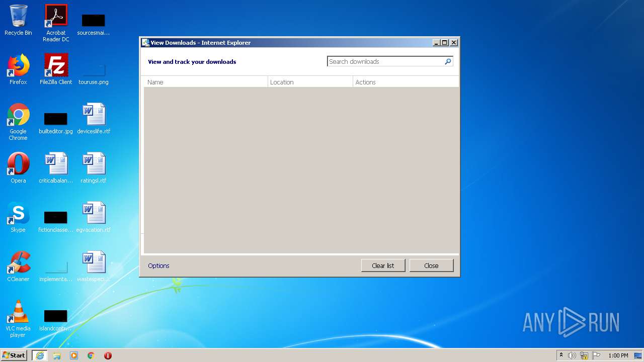This screenshot has width=644, height=362.
Task: Click Internet Explorer taskbar icon
Action: (40, 355)
